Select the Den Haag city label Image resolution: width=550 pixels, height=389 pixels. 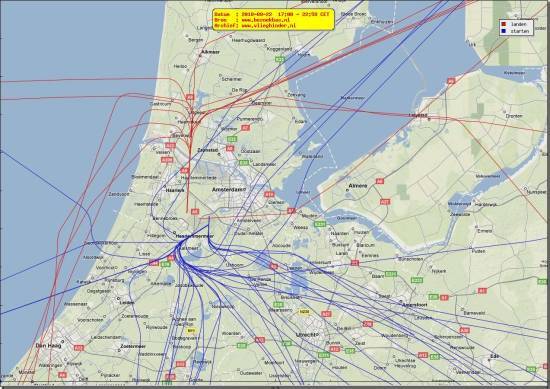(48, 346)
